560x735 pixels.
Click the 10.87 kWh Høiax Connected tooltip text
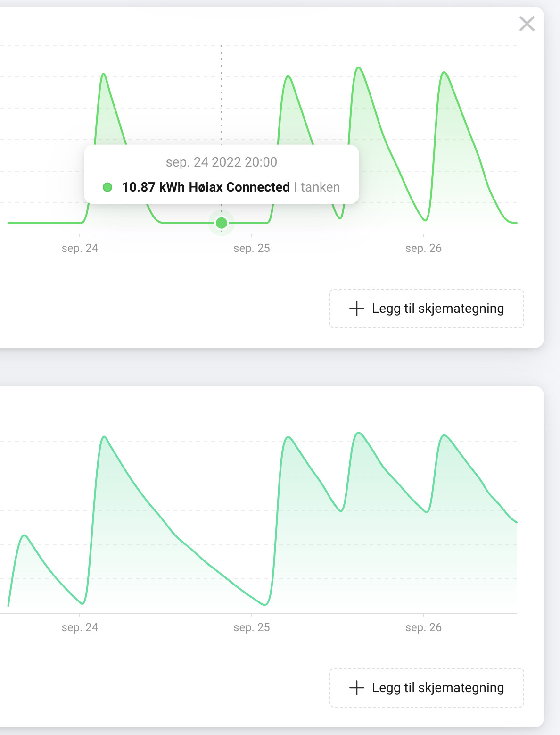[206, 187]
